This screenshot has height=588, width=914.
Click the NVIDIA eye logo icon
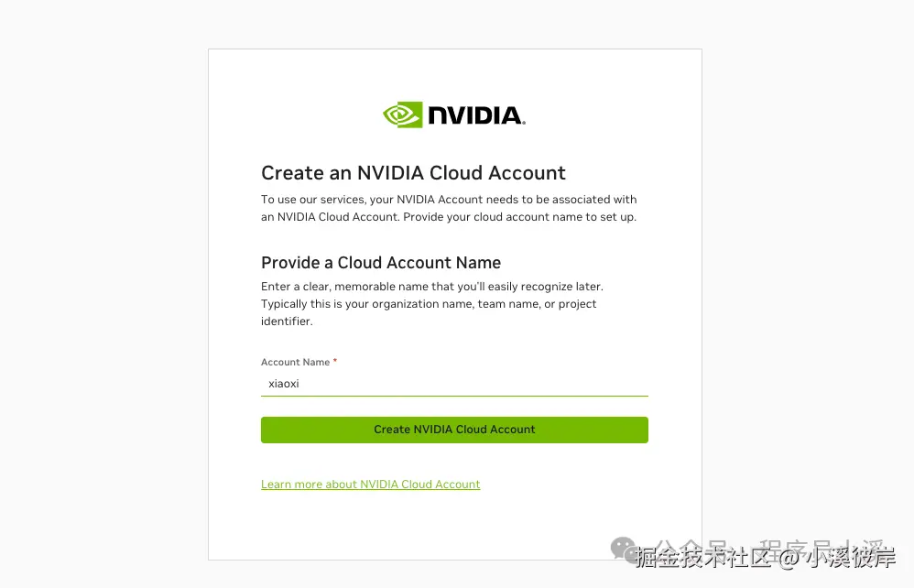pyautogui.click(x=402, y=114)
